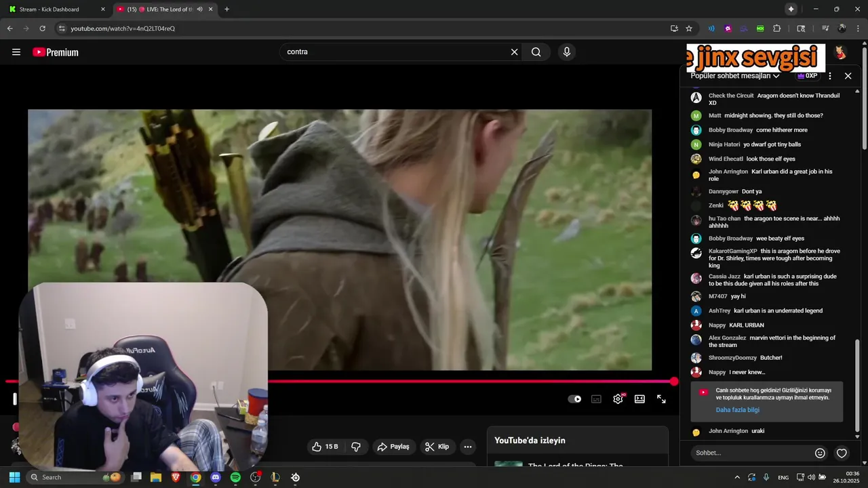Open the 0XP crown points badge

(x=807, y=76)
